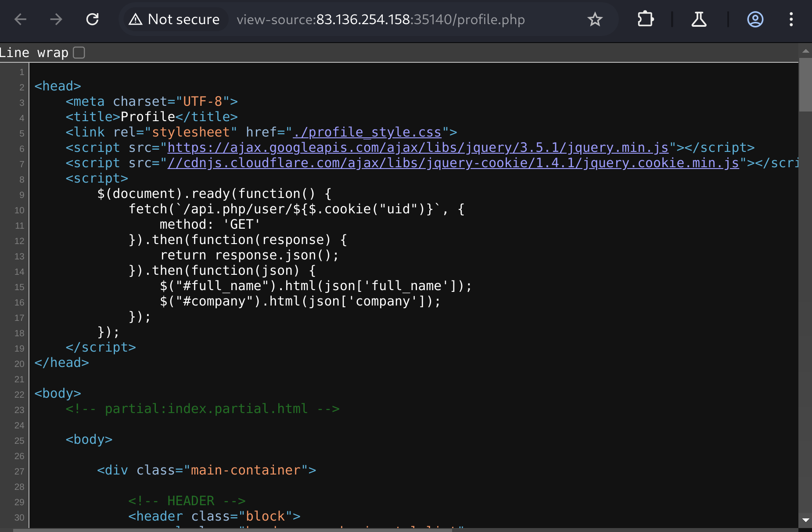Enable the Line wrap checkbox
The width and height of the screenshot is (812, 532).
(x=79, y=53)
